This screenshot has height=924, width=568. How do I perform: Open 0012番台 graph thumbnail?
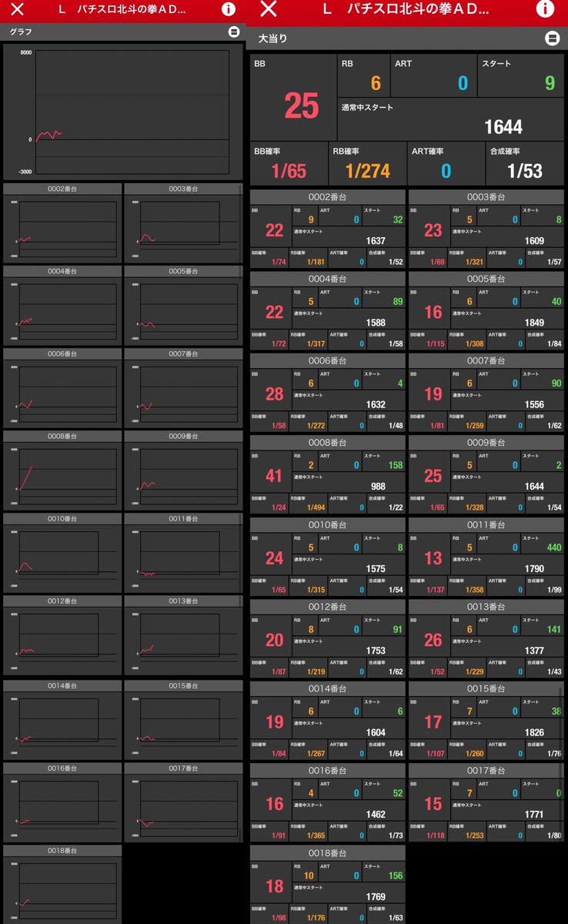[62, 641]
